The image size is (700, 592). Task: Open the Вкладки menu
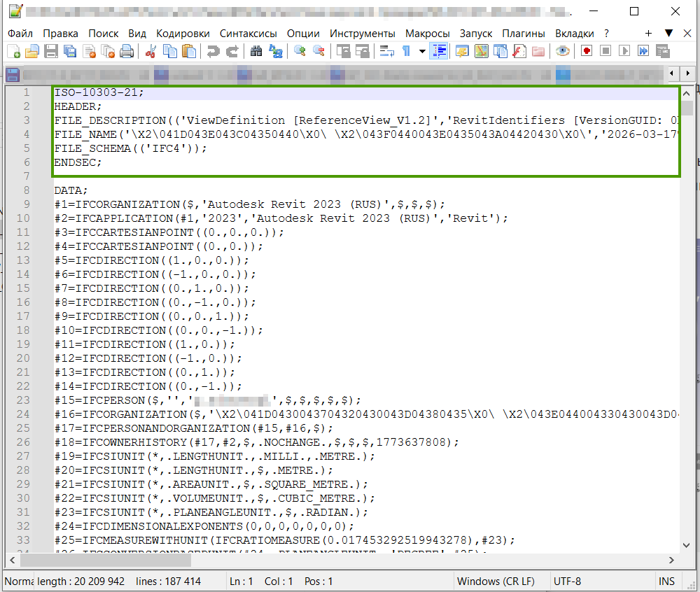(575, 34)
